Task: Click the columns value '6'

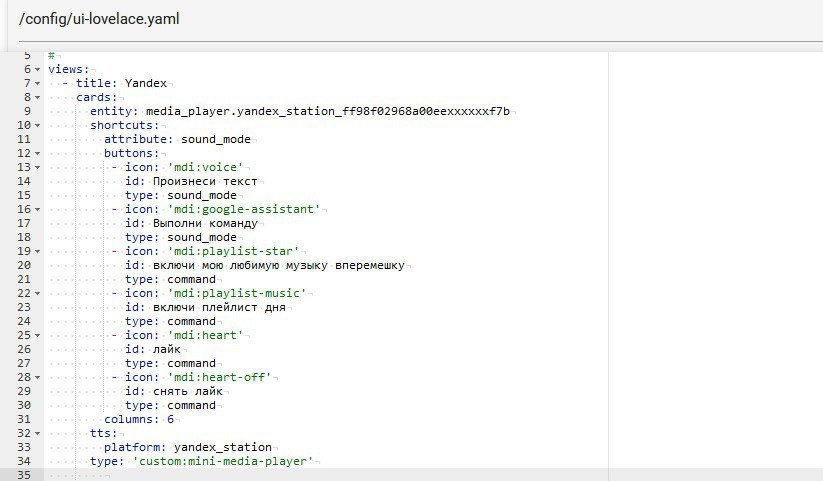Action: [x=170, y=419]
